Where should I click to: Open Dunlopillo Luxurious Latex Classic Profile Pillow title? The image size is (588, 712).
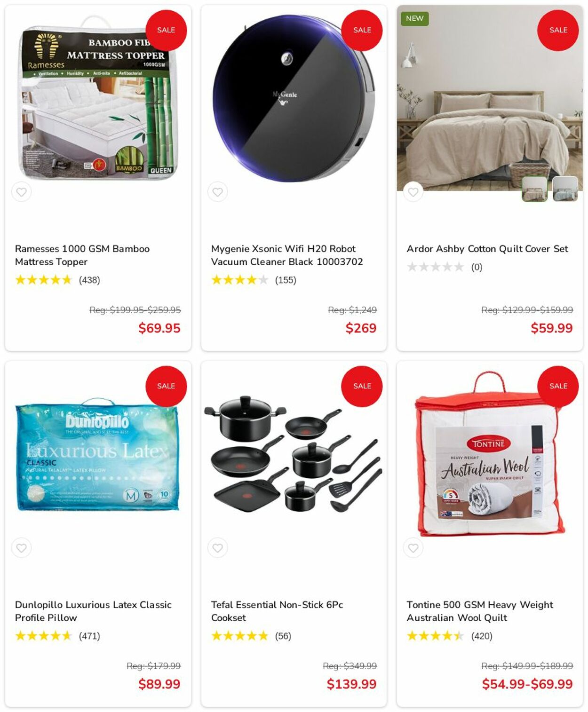tap(93, 611)
